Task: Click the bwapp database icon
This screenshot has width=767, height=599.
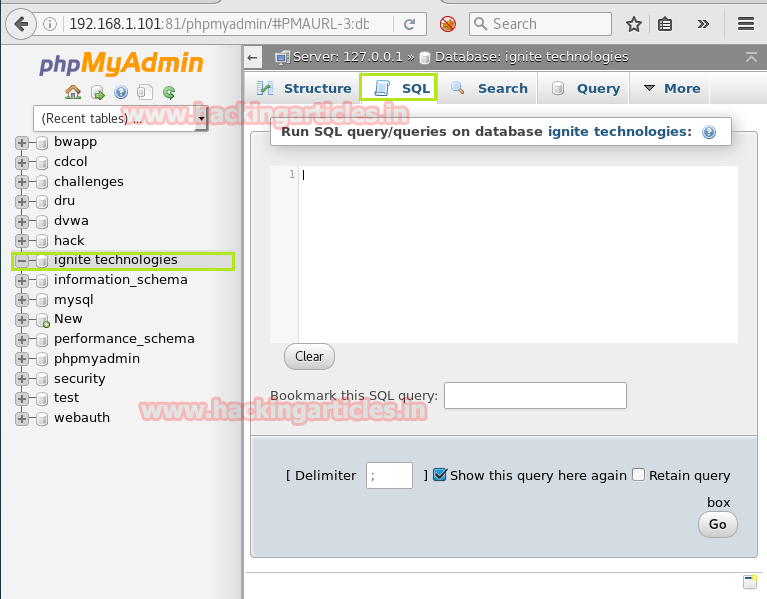Action: pyautogui.click(x=42, y=143)
